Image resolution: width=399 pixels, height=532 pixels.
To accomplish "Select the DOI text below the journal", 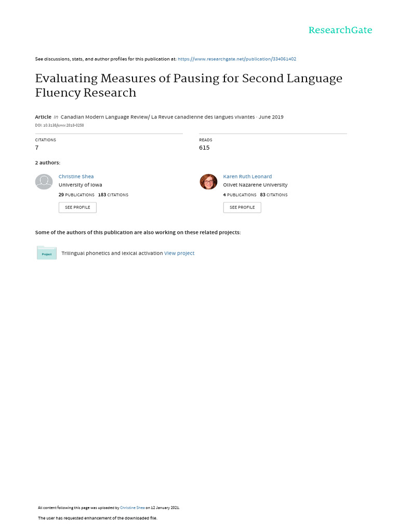I will tap(59, 125).
